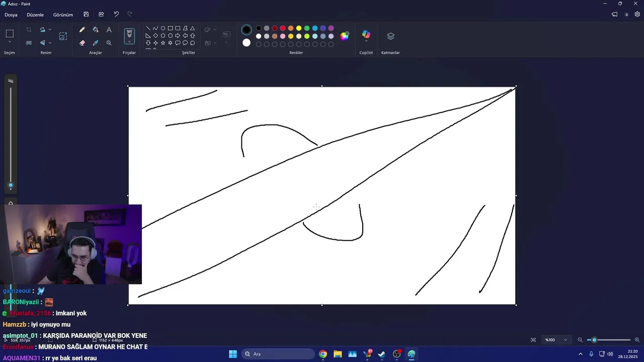
Task: Select the Pencil tool
Action: (x=82, y=30)
